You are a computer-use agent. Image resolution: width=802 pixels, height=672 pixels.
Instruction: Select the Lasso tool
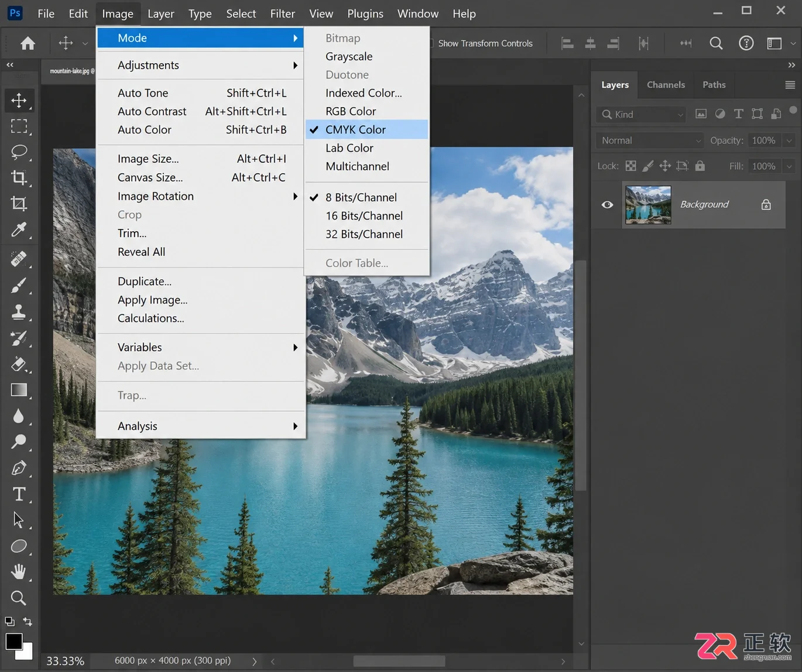pos(19,152)
